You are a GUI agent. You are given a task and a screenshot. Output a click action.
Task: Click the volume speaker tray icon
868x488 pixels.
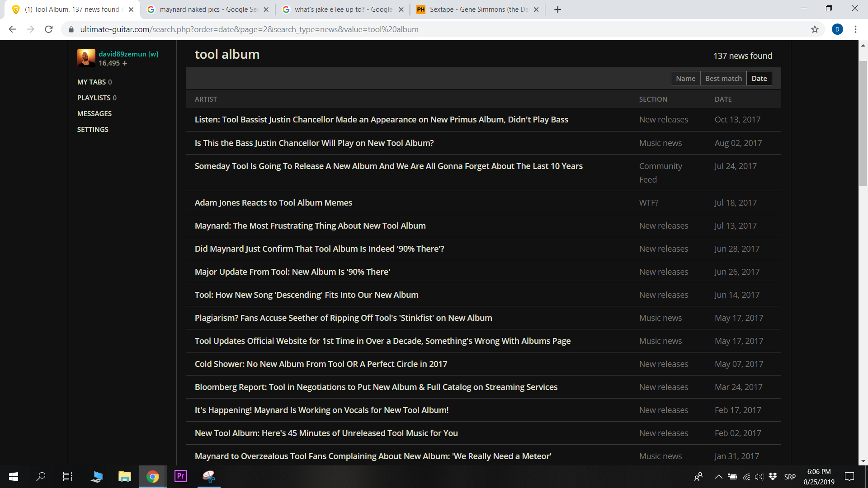pos(759,477)
